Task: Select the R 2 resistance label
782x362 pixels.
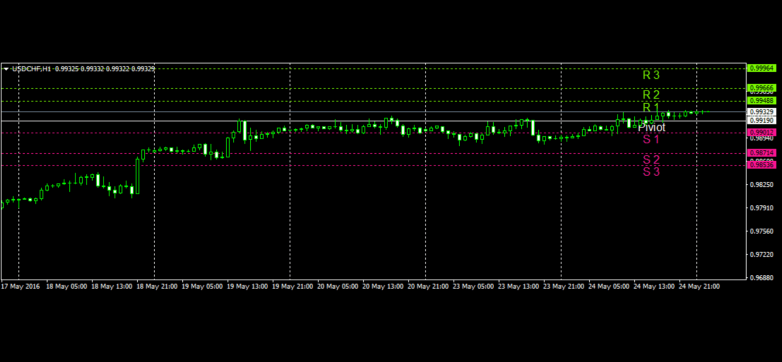Action: tap(651, 95)
